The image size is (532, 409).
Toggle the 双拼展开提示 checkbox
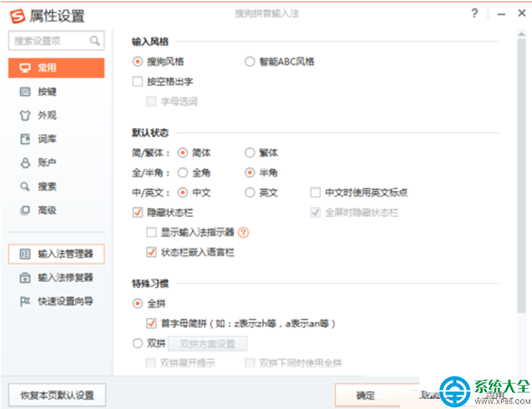tap(151, 363)
